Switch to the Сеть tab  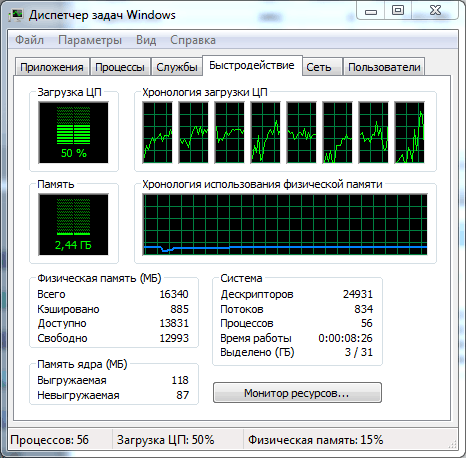point(322,67)
